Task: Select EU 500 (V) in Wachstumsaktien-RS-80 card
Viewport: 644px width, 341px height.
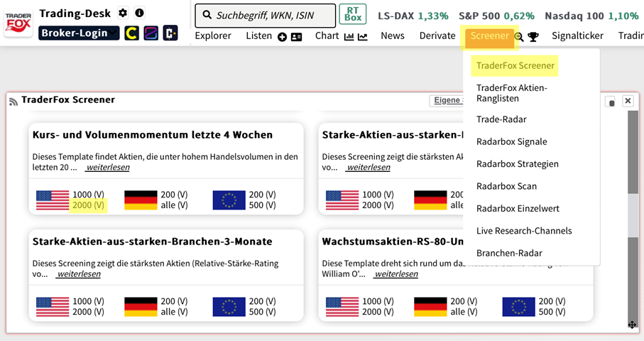Action: pos(552,312)
